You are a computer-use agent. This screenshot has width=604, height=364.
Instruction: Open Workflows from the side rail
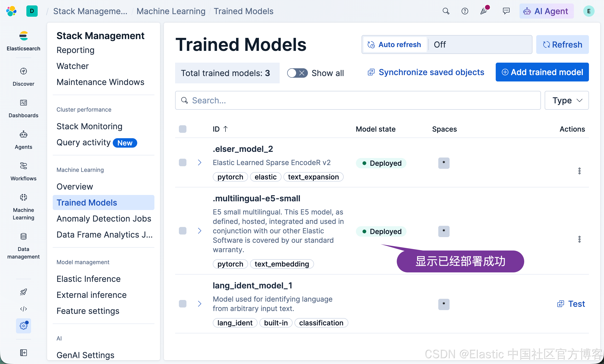click(24, 172)
